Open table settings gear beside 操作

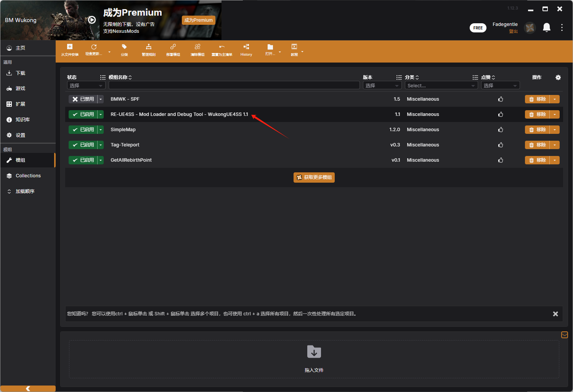pos(558,77)
